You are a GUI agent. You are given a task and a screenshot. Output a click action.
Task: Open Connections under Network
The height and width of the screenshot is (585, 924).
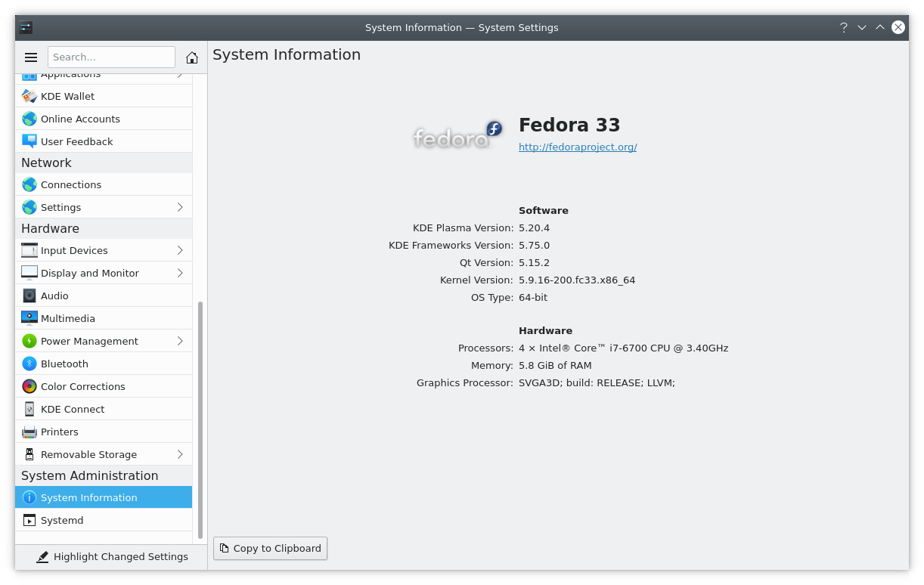104,184
